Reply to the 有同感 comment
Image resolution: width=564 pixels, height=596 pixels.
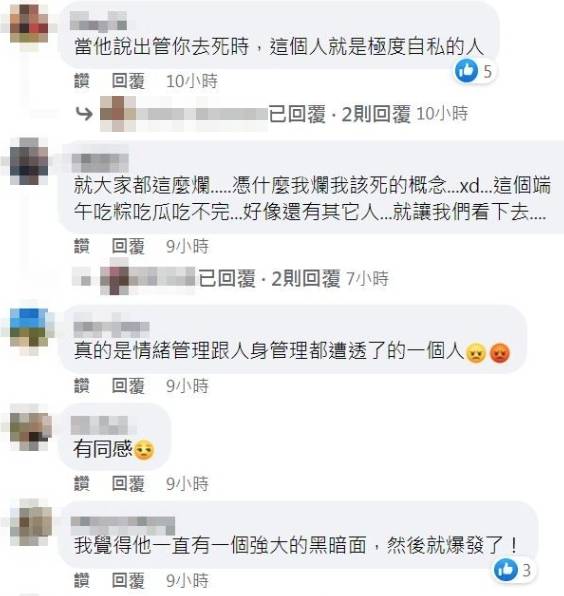coord(128,484)
